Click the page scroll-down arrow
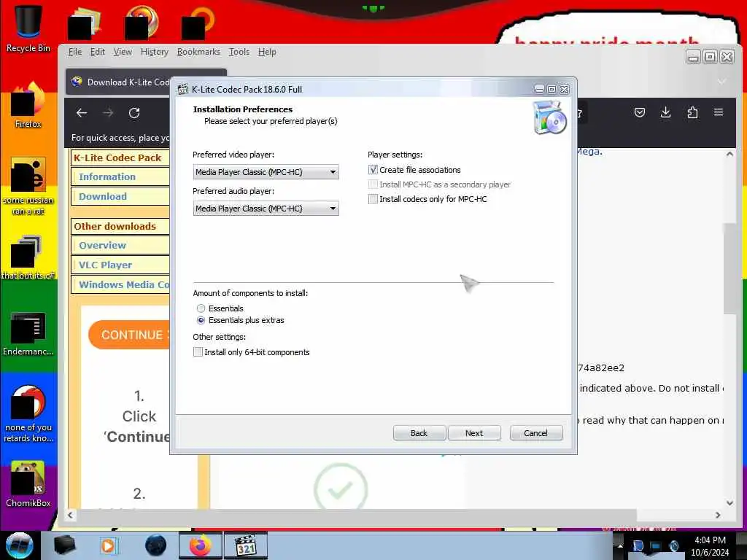The width and height of the screenshot is (747, 560). click(x=729, y=503)
